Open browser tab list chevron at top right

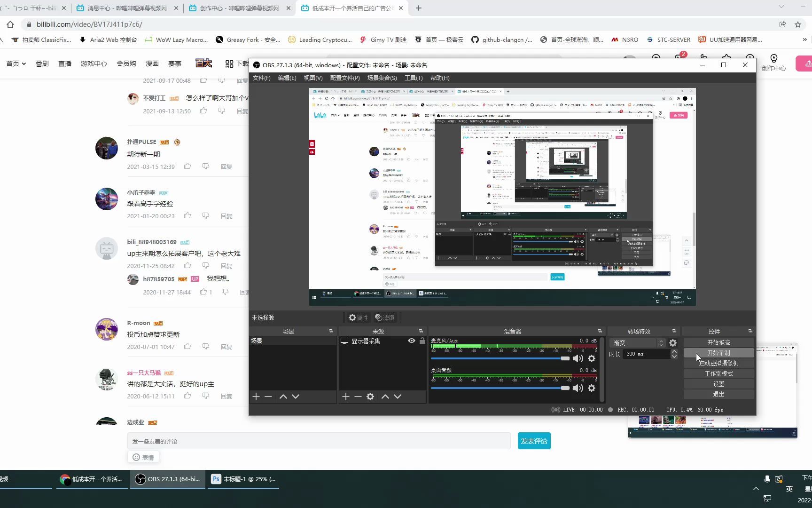[x=781, y=7]
